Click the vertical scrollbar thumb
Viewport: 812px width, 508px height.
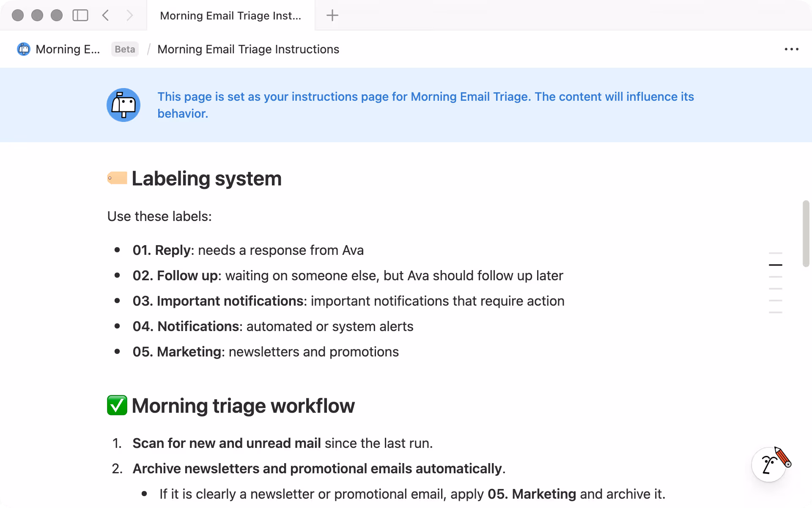click(806, 234)
